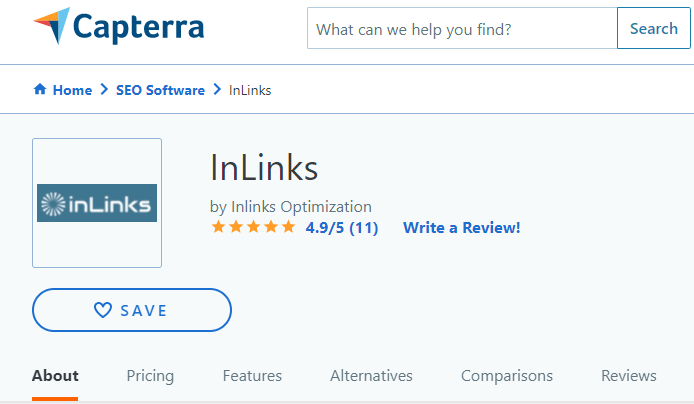This screenshot has height=404, width=694.
Task: Click the five-star rating icons
Action: (x=253, y=227)
